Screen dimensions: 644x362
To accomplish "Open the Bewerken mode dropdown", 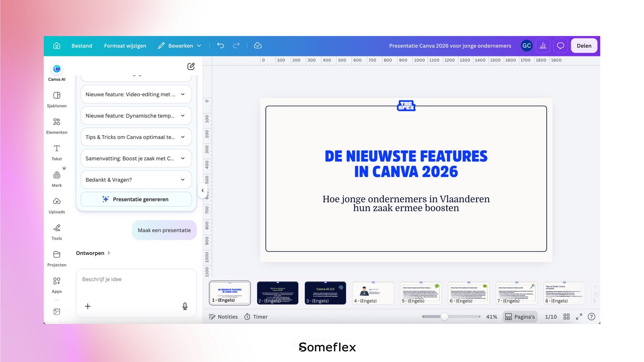I will point(180,46).
